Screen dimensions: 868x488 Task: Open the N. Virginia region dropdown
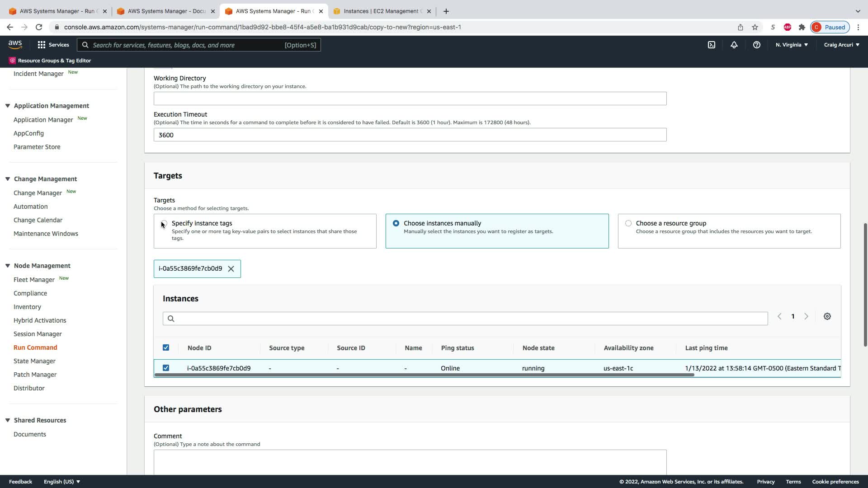click(x=792, y=45)
